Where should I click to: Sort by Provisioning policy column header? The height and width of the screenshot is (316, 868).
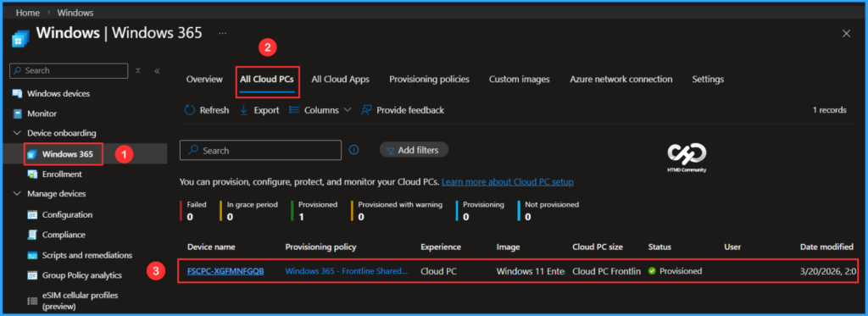(x=320, y=247)
